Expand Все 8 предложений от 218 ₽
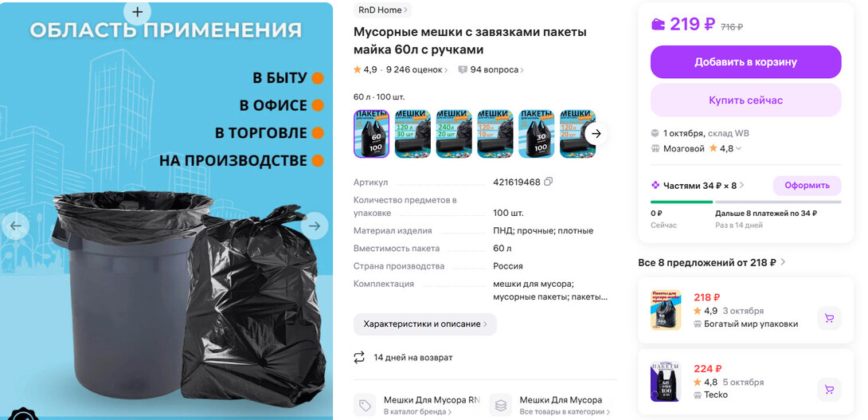This screenshot has width=868, height=420. [x=712, y=262]
